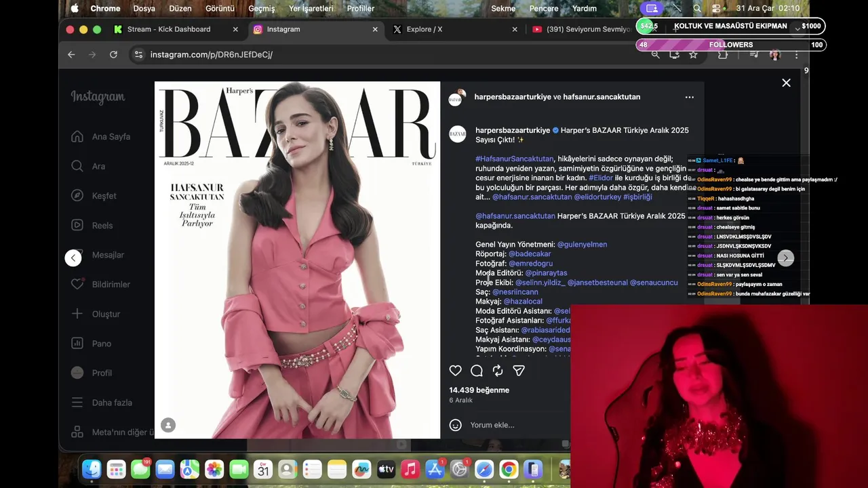Close the Explore / X browser tab

pyautogui.click(x=515, y=29)
